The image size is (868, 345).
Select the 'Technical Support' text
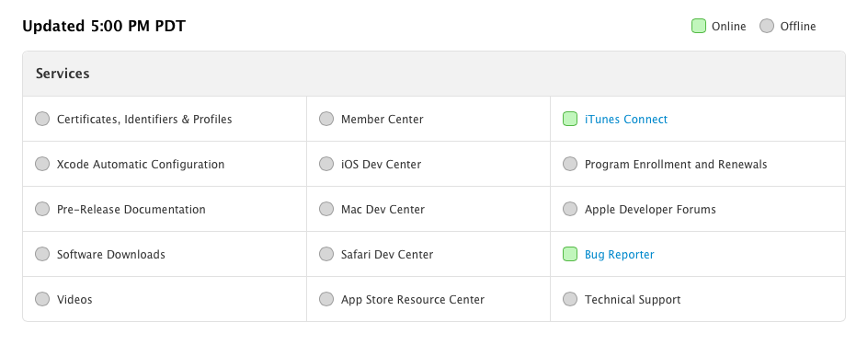click(633, 300)
